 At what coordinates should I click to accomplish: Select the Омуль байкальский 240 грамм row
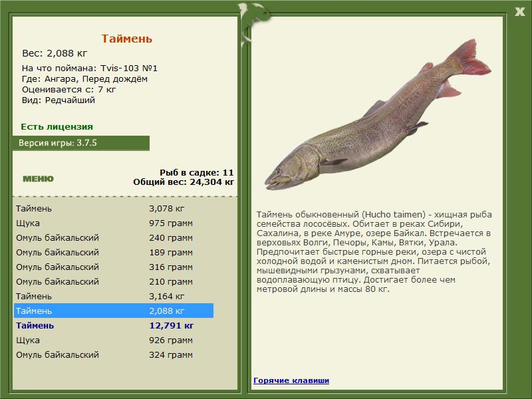coord(114,237)
